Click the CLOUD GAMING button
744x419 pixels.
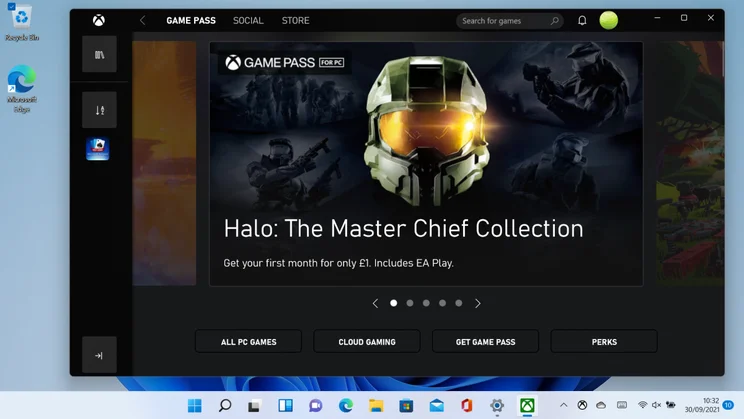367,341
